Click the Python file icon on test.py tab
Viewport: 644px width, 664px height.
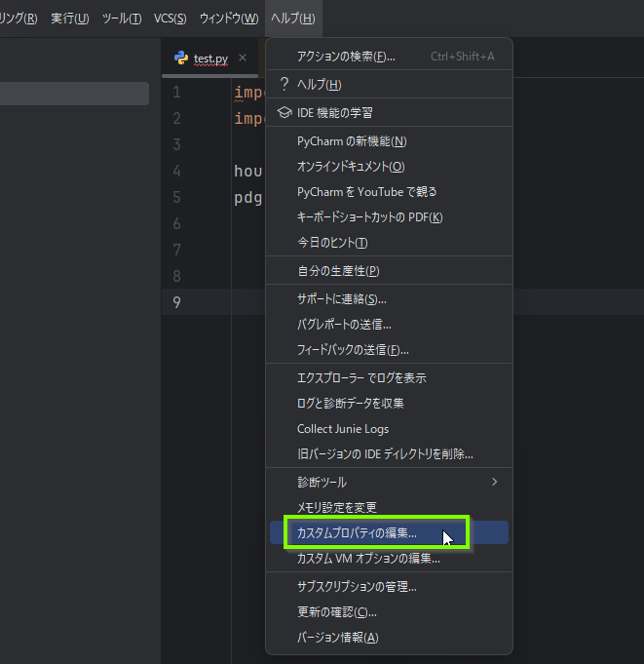[x=181, y=58]
